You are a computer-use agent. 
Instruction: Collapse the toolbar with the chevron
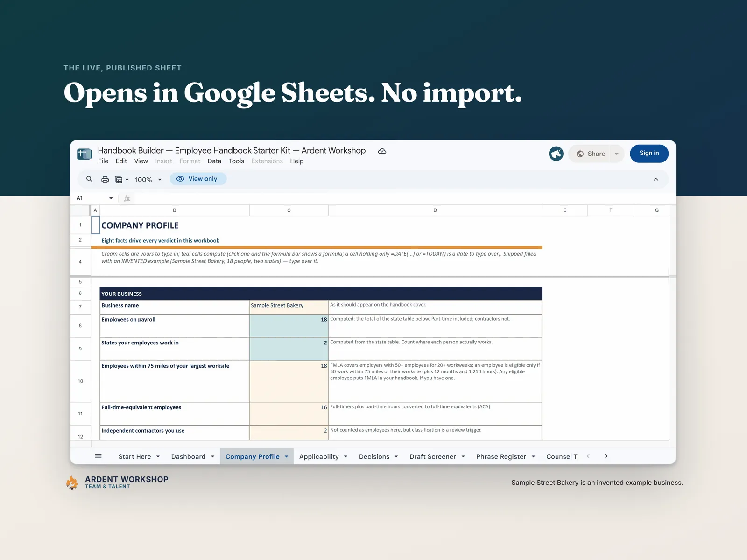coord(656,179)
